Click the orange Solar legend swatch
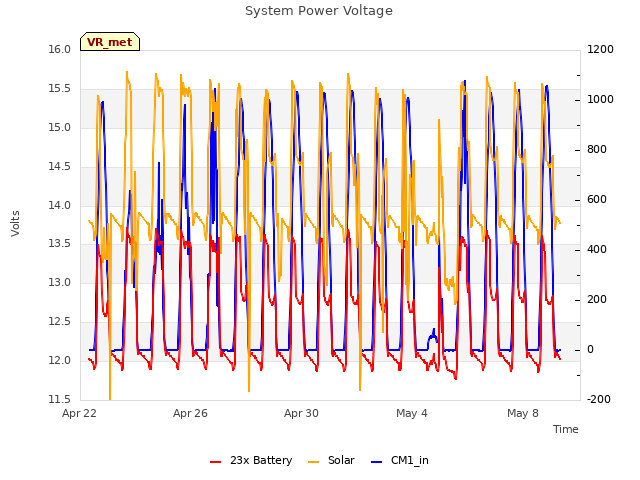This screenshot has width=640, height=480. (313, 462)
